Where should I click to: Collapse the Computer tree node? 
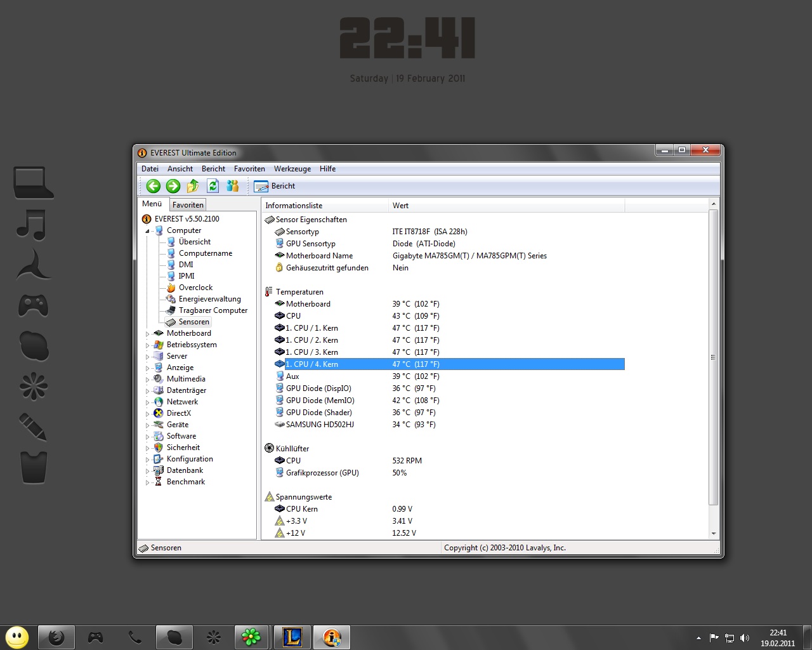click(147, 231)
